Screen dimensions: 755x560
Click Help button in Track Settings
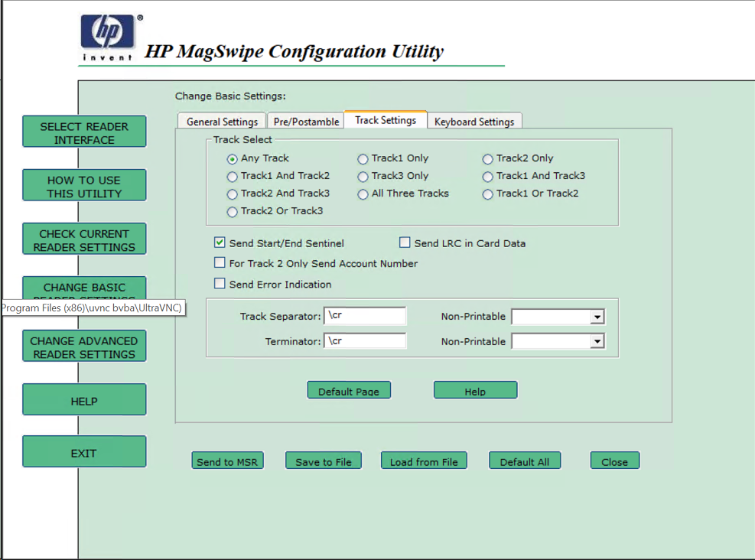click(x=475, y=390)
